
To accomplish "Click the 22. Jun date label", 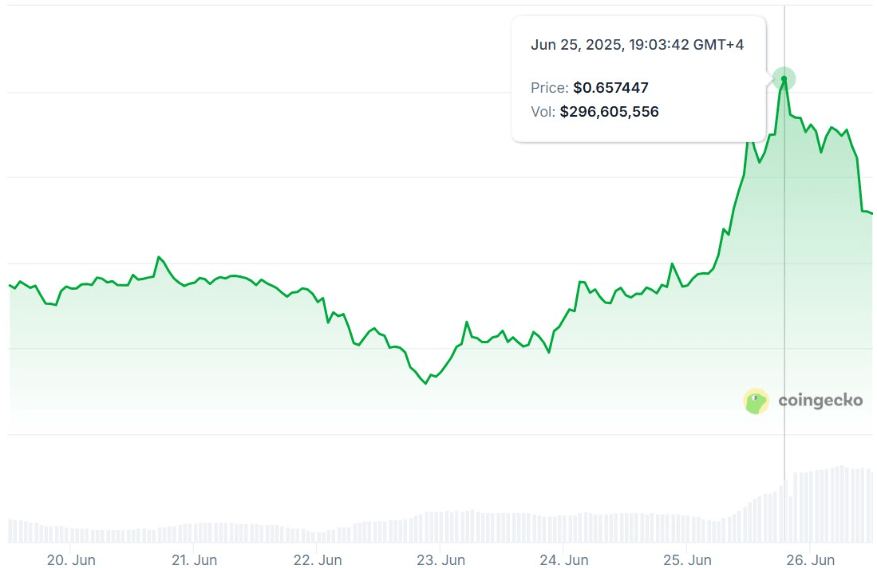I will (317, 559).
